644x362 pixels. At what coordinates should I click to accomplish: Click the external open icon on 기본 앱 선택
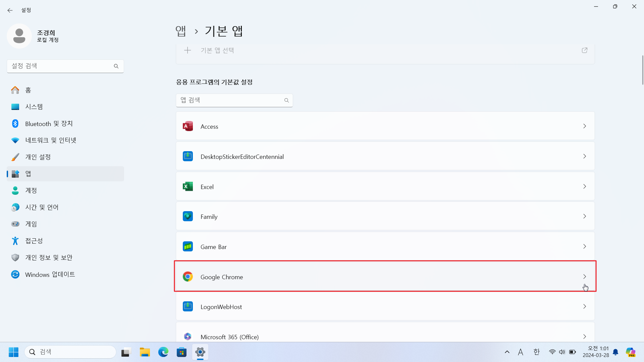pyautogui.click(x=585, y=50)
